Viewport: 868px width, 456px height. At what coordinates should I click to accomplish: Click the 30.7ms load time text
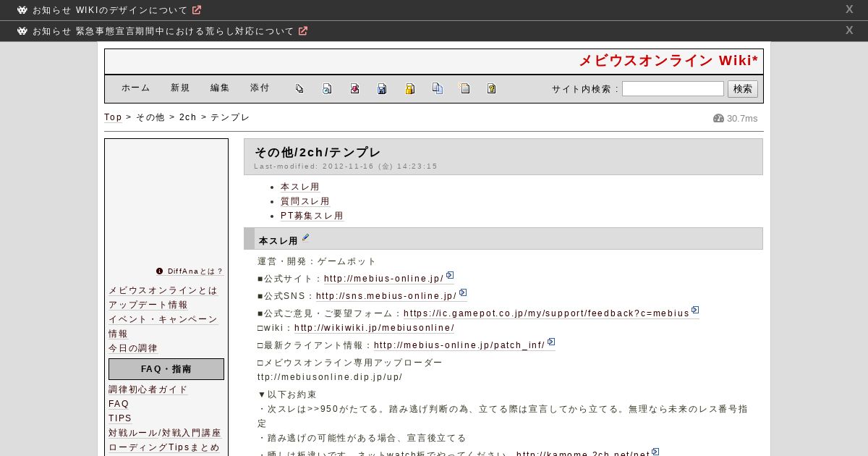(x=742, y=118)
